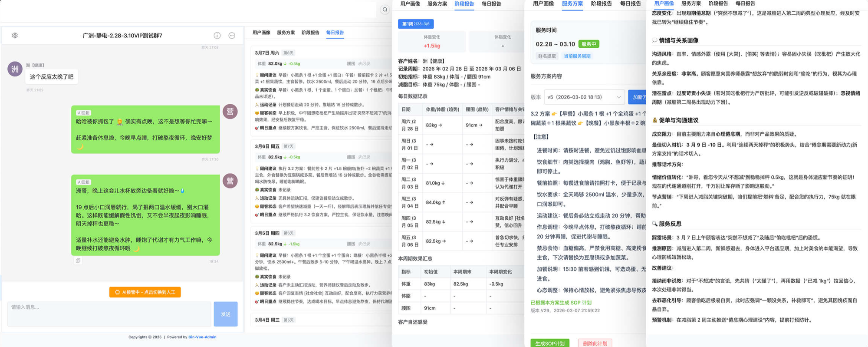Click the 81.0kg ↓ cell for 周二
868x347 pixels.
(435, 183)
